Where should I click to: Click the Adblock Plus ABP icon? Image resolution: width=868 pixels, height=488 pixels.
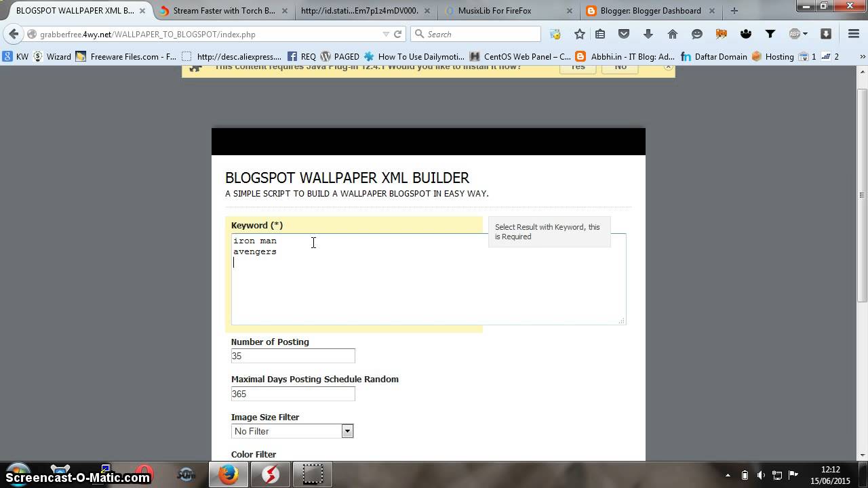click(795, 34)
